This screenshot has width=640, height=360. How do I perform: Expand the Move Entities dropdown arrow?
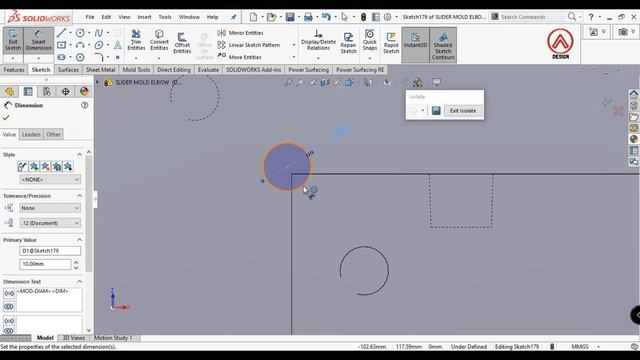294,57
